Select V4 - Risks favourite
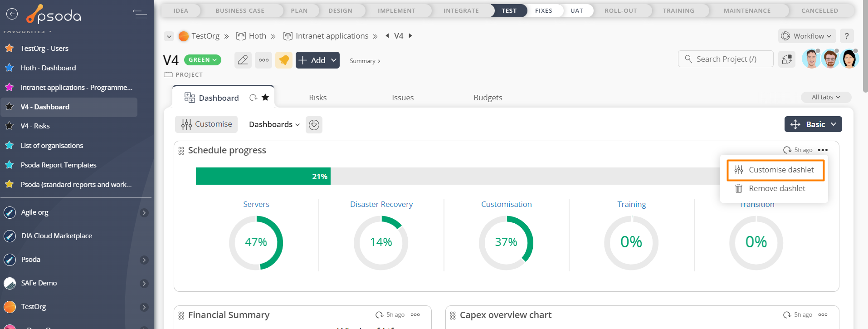The height and width of the screenshot is (329, 868). [35, 126]
